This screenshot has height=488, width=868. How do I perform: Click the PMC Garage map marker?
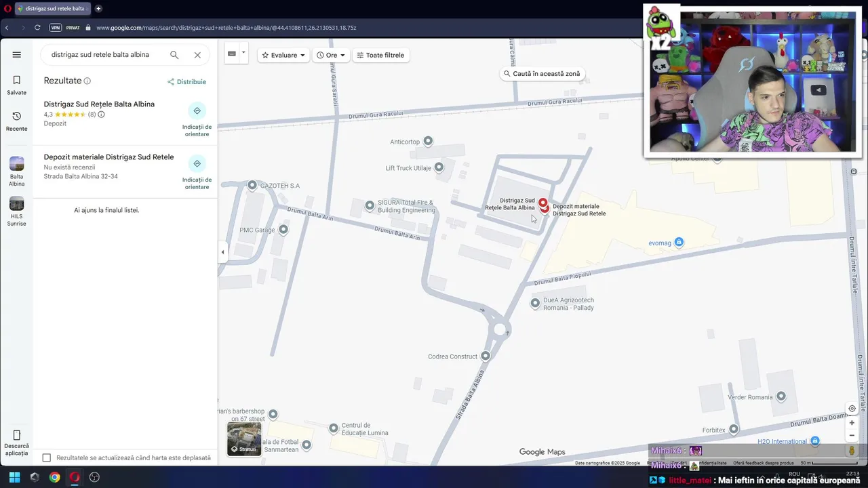click(x=283, y=229)
